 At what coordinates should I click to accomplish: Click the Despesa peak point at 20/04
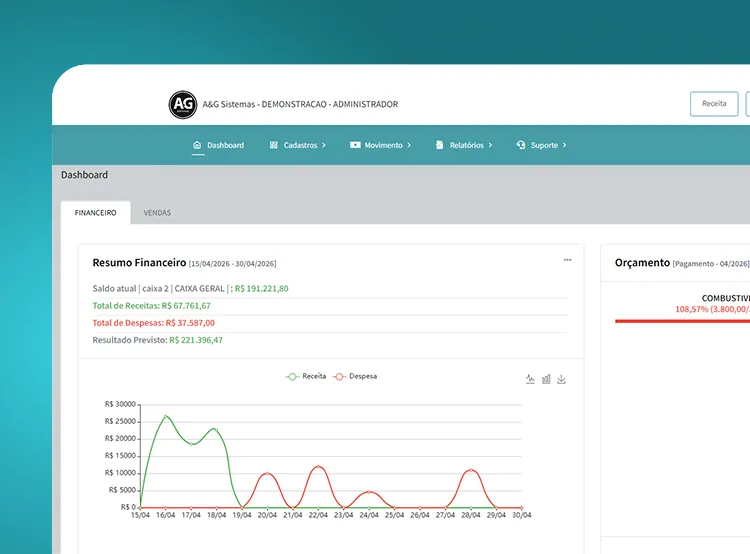(x=267, y=474)
